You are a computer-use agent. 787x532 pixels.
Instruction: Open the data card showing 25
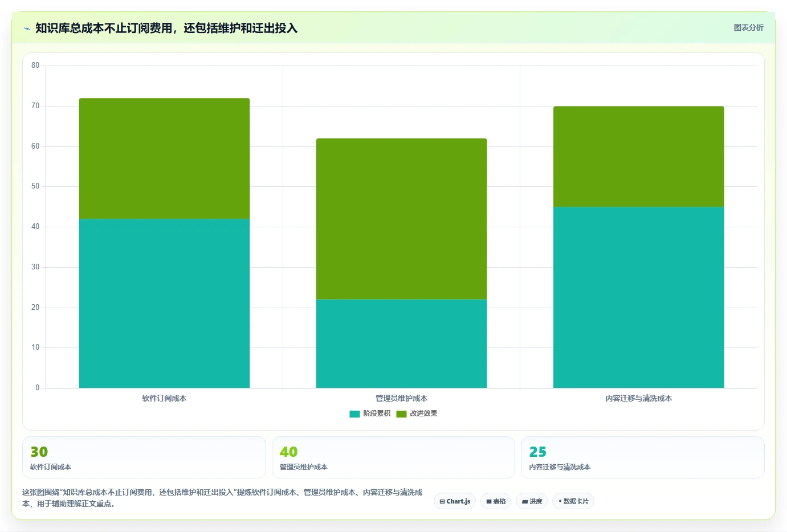[643, 457]
